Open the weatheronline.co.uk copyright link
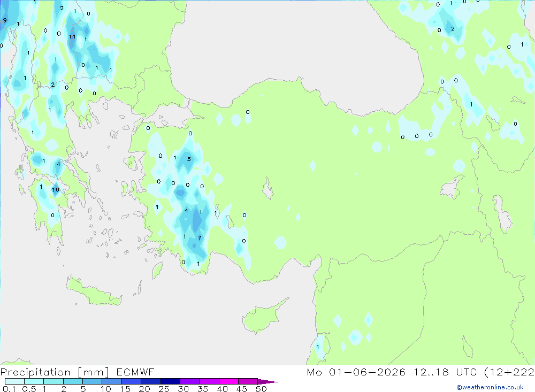This screenshot has width=535, height=392. tap(490, 387)
